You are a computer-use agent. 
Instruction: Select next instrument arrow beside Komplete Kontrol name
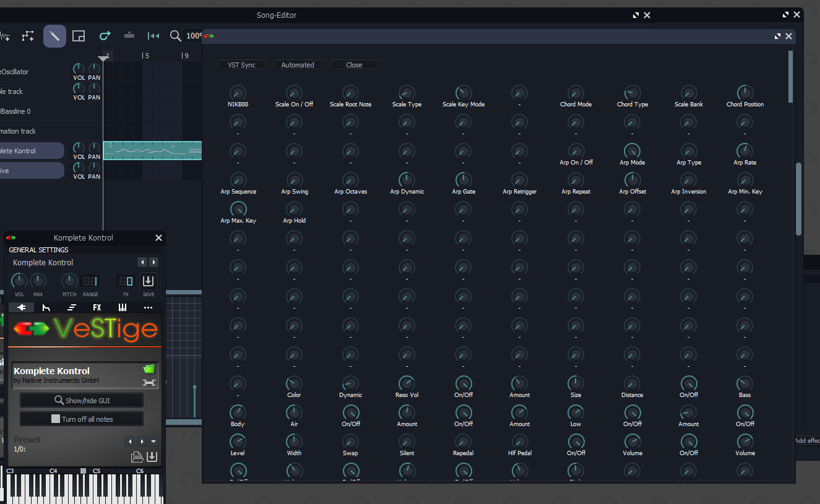tap(153, 262)
